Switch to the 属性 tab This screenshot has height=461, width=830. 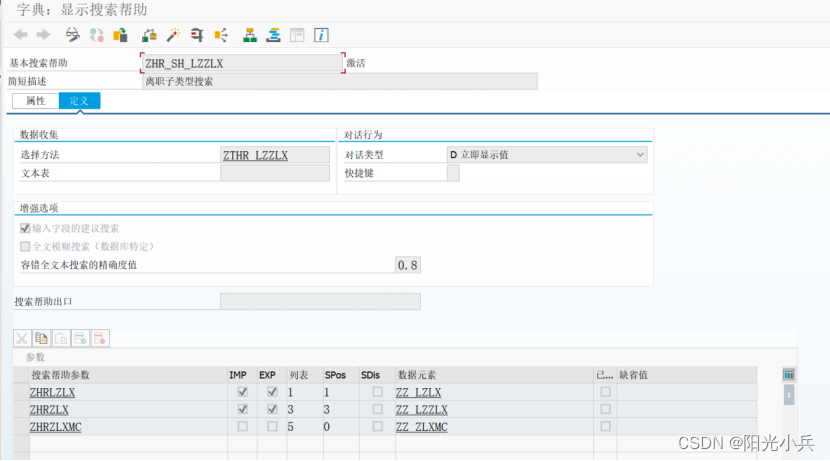(x=35, y=101)
